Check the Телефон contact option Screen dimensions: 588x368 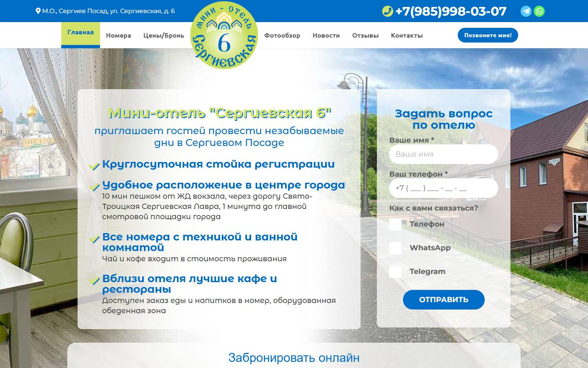point(395,224)
